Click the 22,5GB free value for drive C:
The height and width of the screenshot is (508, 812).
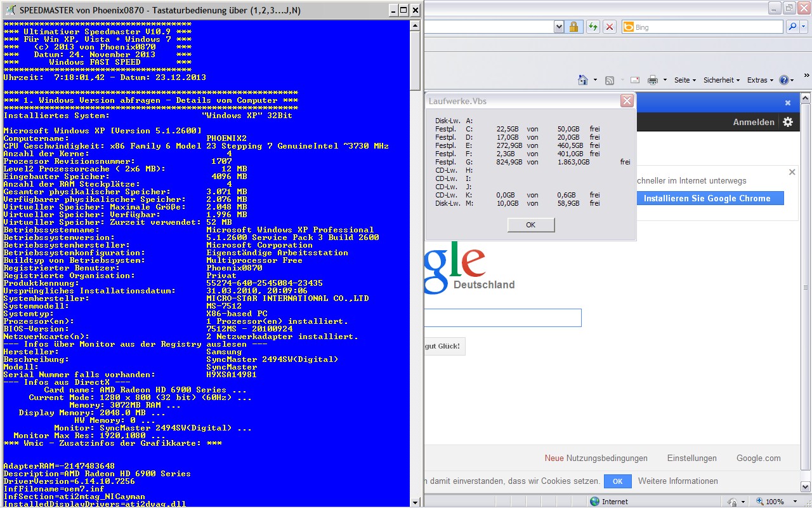(x=508, y=129)
